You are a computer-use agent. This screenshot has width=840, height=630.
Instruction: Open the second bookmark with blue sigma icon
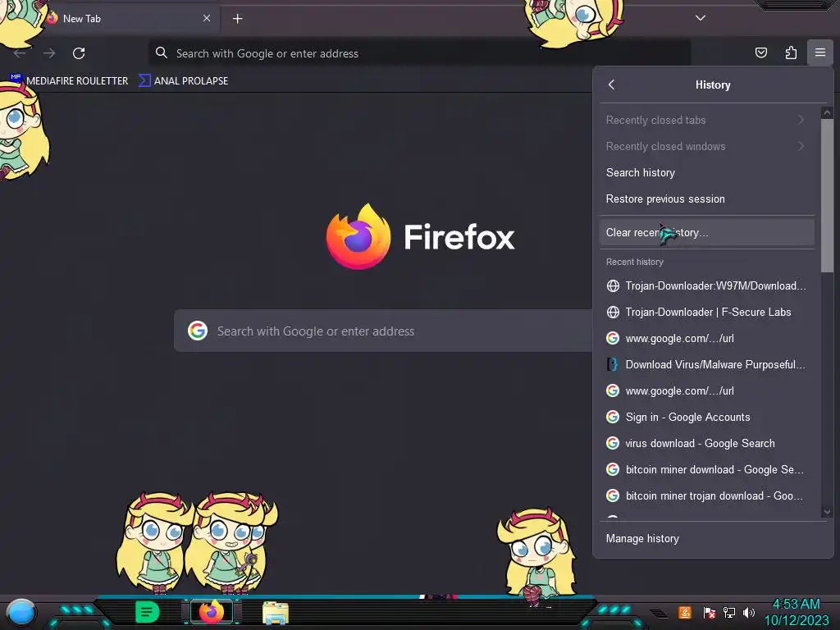coord(183,80)
